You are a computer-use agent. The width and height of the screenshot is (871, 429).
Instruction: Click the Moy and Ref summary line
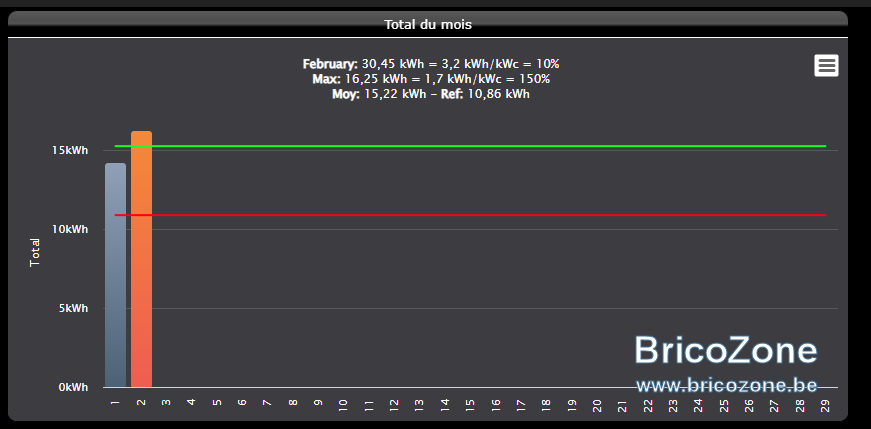pos(431,94)
